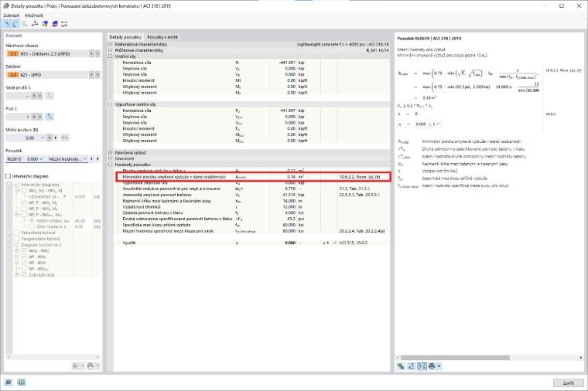
Task: Click the units 0.00 icon in the bottom-left corner
Action: tap(22, 382)
